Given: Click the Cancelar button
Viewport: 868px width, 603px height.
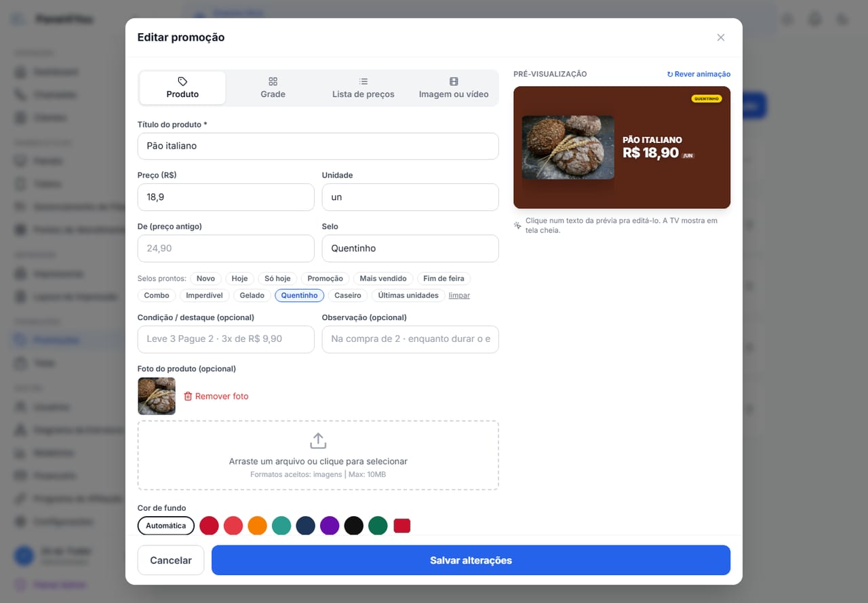Looking at the screenshot, I should pos(171,560).
